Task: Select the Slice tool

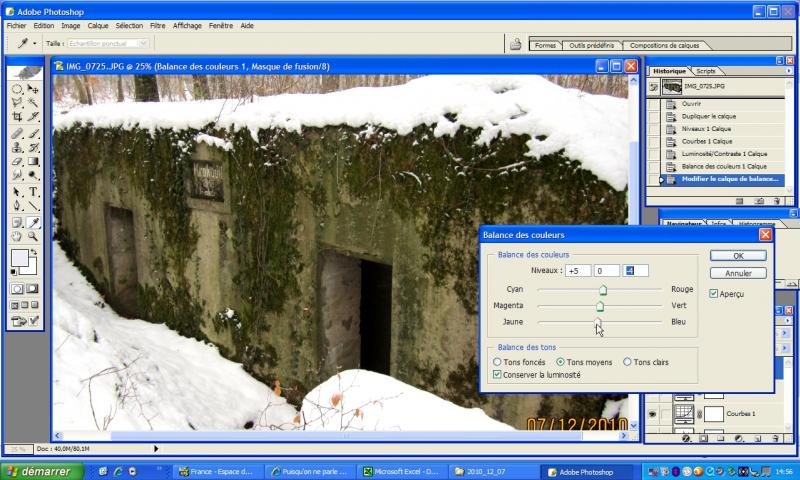Action: point(33,117)
